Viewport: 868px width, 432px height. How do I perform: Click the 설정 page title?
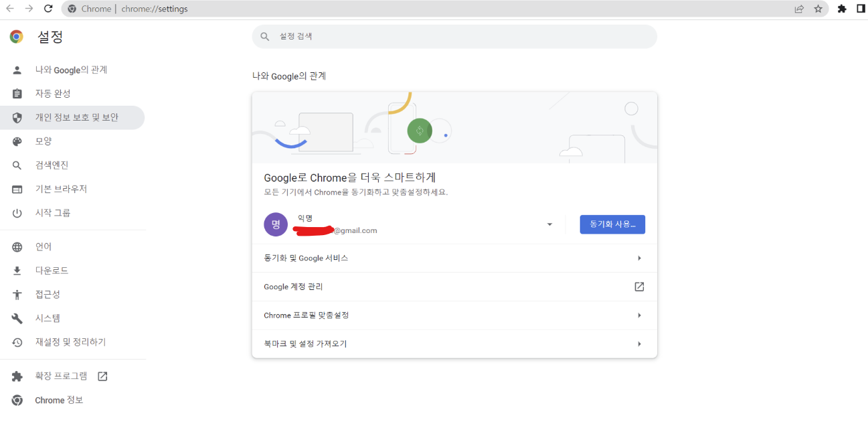[50, 37]
